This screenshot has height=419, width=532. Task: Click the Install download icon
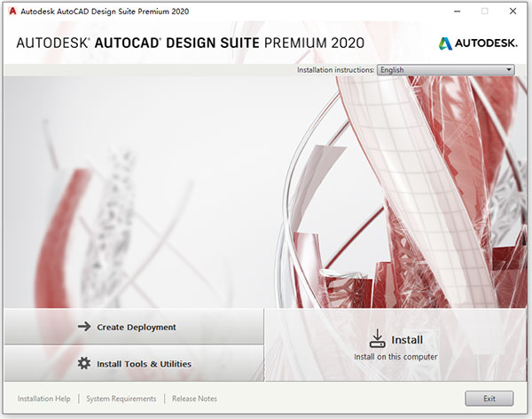click(x=378, y=338)
